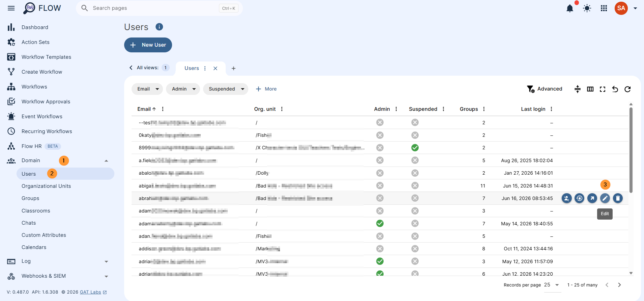This screenshot has width=644, height=301.
Task: Open abrah user in external link
Action: (x=592, y=198)
